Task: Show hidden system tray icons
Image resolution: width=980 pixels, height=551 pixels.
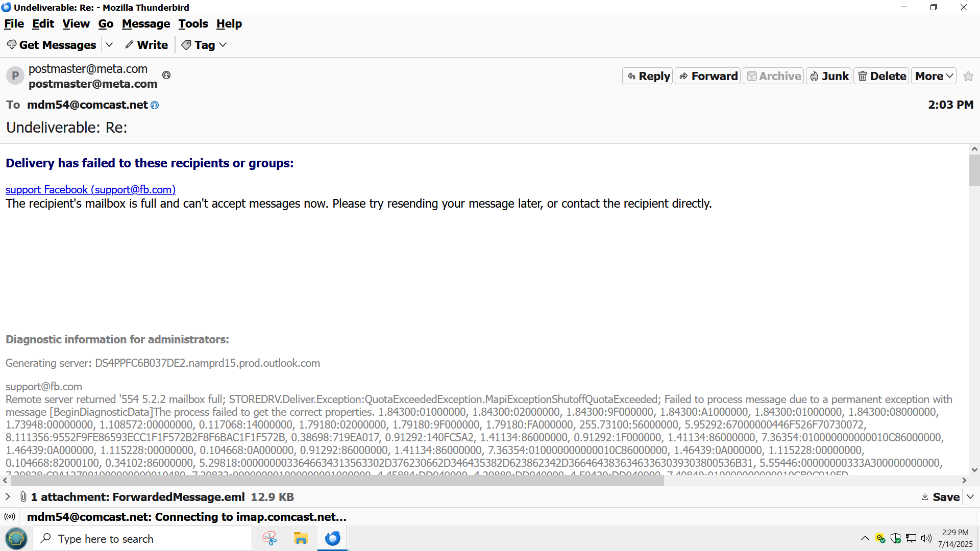Action: click(x=865, y=538)
